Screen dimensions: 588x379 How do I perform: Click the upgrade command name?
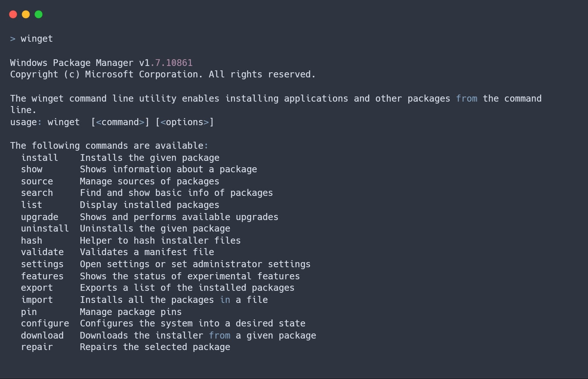(39, 218)
